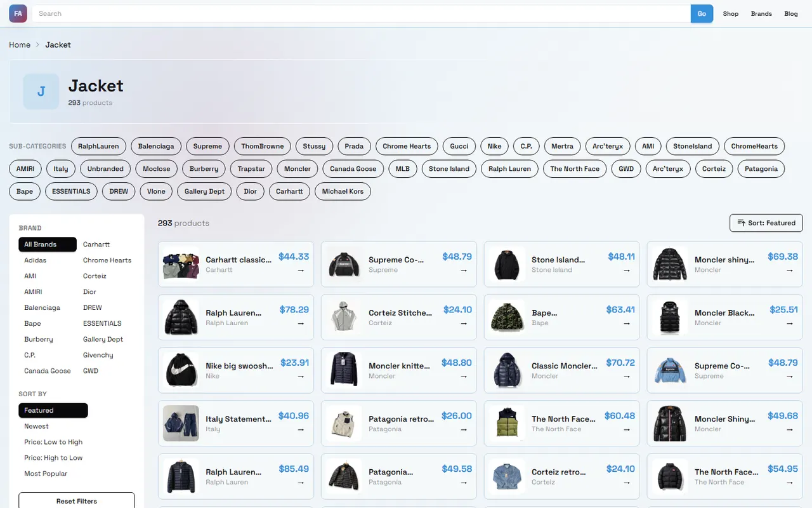Select the Trapstar sub-category chip

coord(251,169)
